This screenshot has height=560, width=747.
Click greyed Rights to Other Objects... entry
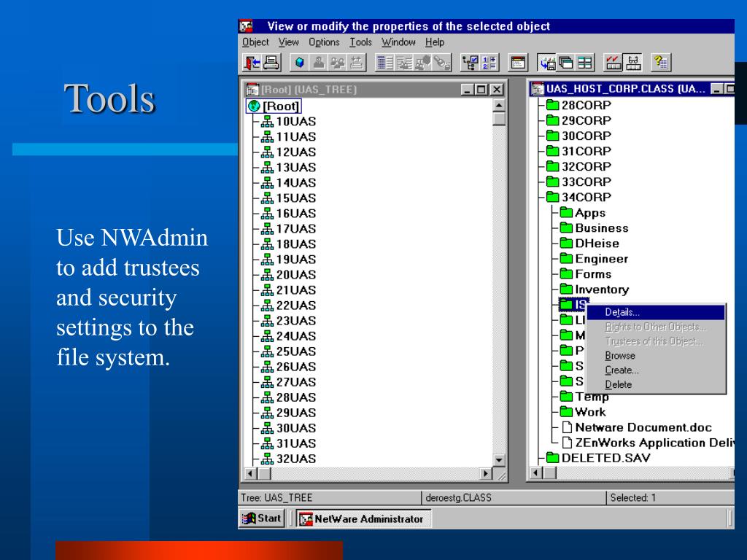click(x=656, y=327)
